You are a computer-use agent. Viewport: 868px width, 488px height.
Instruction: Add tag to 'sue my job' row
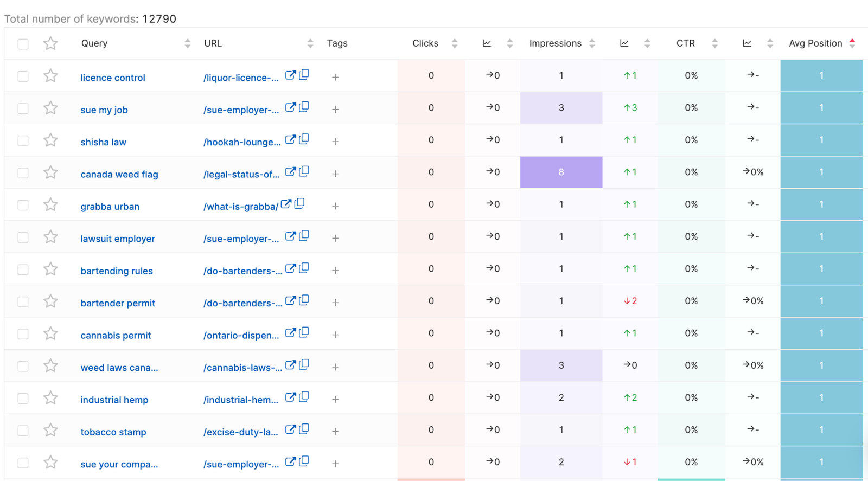[335, 110]
